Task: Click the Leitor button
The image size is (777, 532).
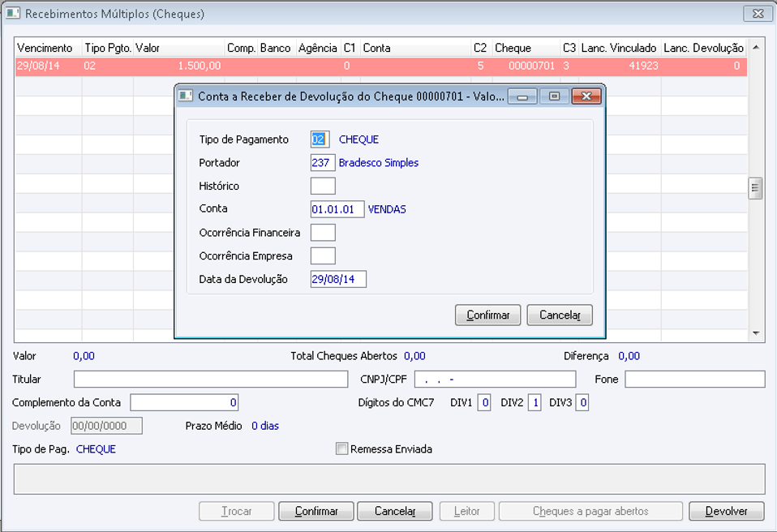Action: click(467, 511)
